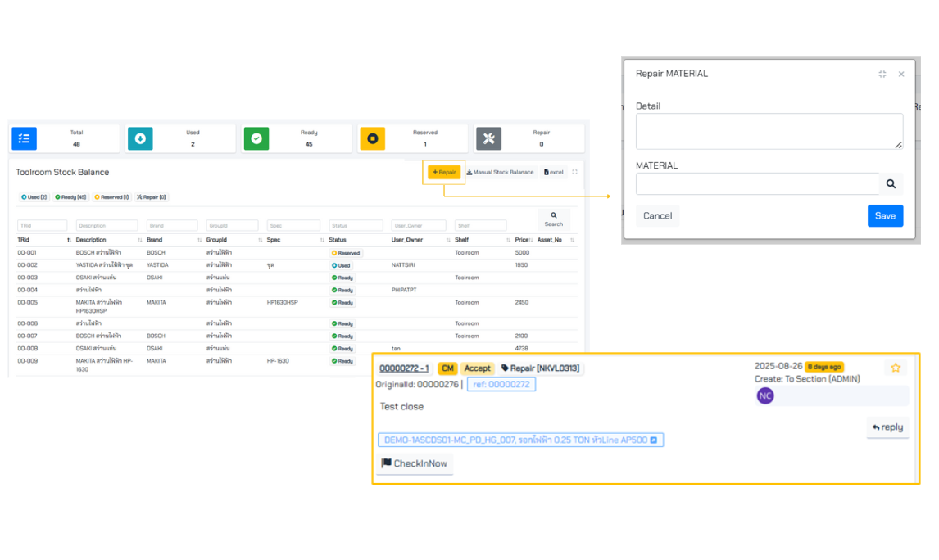Click the MATERIAL search magnifier icon
This screenshot has width=939, height=560.
coord(891,184)
